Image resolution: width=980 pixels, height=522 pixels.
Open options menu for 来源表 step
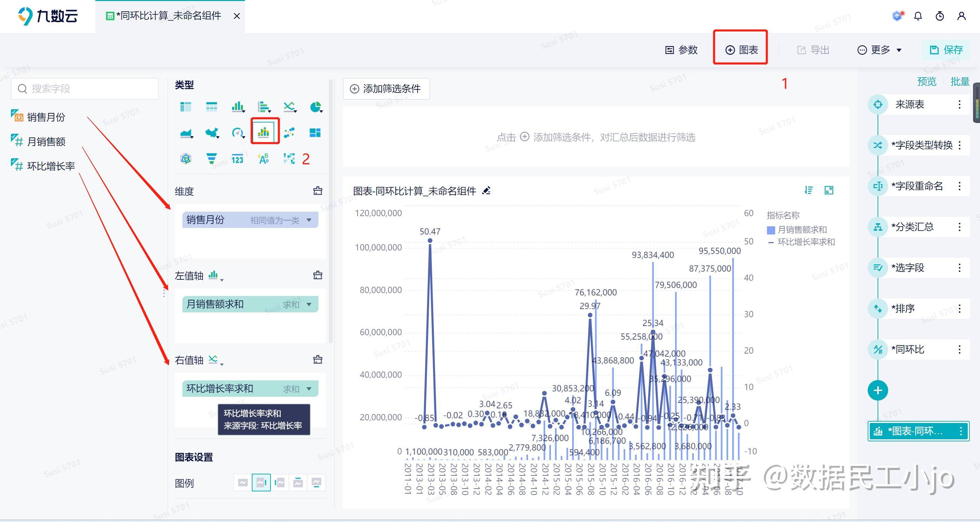click(x=960, y=104)
